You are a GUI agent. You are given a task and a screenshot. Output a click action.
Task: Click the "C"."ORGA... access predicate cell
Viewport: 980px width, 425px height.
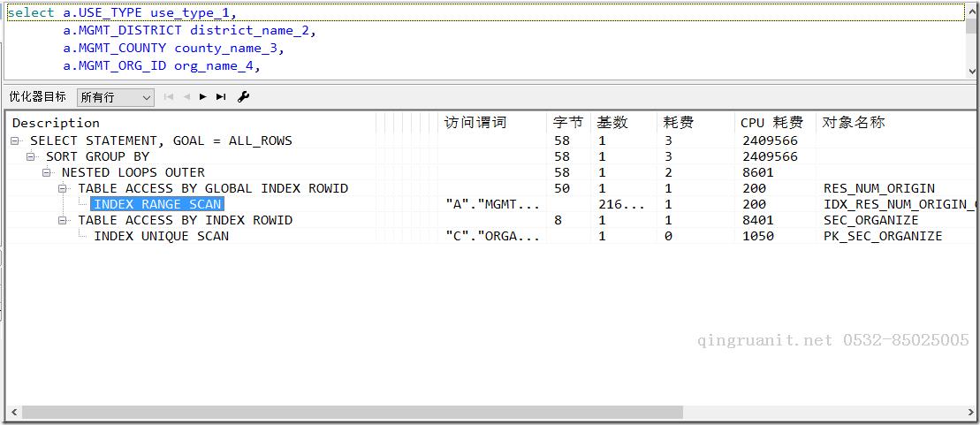point(492,236)
